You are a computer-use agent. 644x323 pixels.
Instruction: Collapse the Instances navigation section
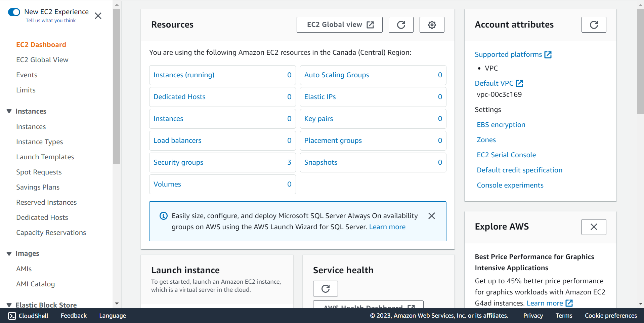(9, 111)
